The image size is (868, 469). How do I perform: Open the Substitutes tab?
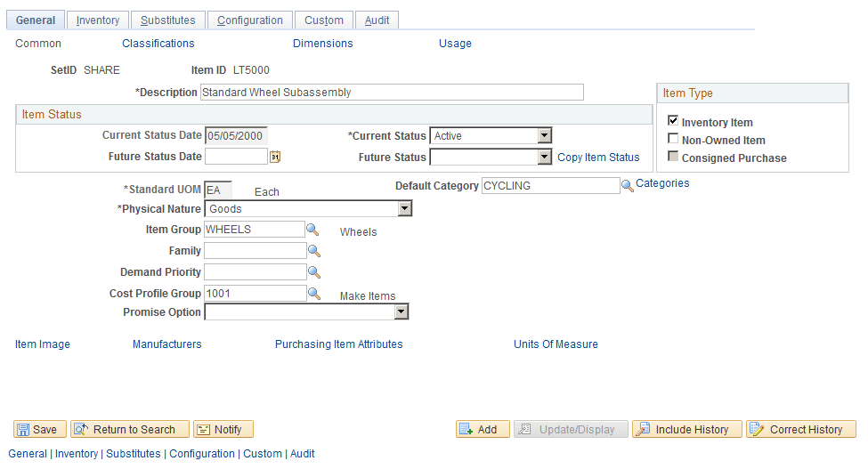click(x=167, y=20)
